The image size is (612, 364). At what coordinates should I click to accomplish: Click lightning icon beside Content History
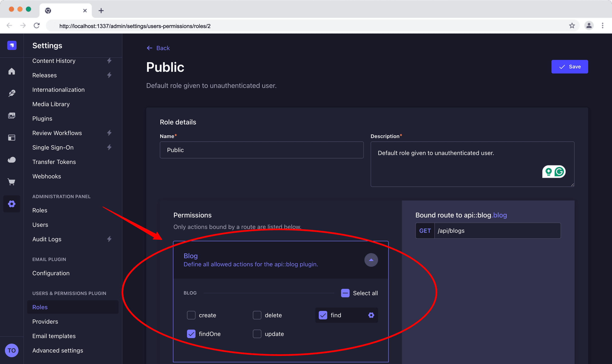[x=109, y=61]
